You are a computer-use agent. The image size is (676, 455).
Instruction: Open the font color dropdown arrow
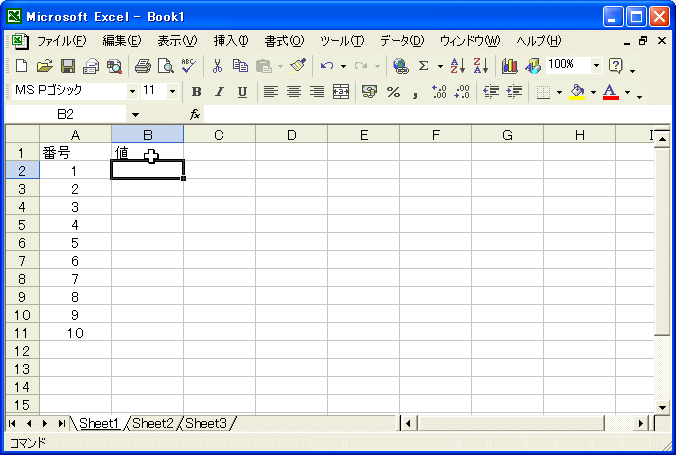[628, 92]
